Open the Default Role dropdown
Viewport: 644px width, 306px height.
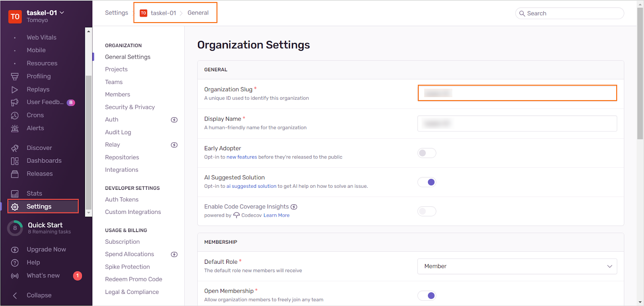point(517,266)
